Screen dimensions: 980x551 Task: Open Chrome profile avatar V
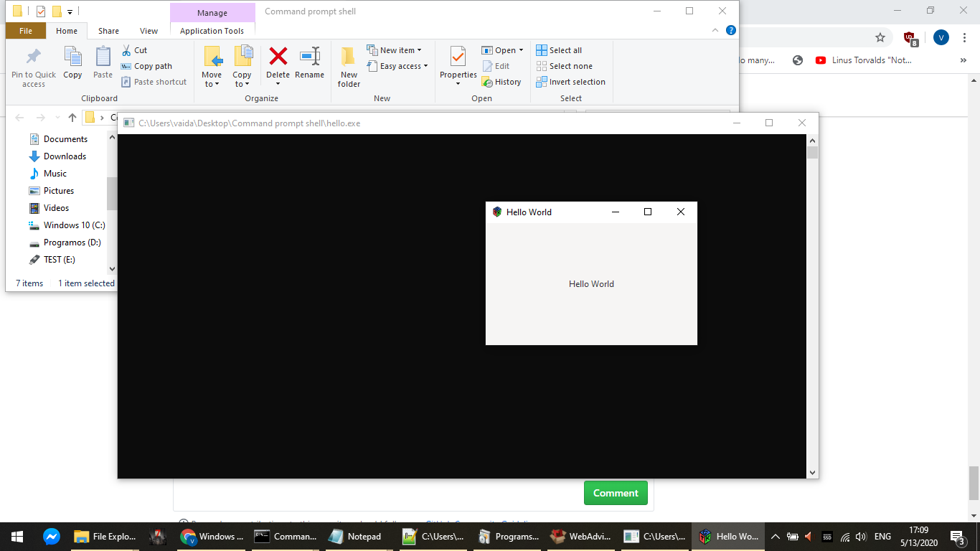coord(941,37)
